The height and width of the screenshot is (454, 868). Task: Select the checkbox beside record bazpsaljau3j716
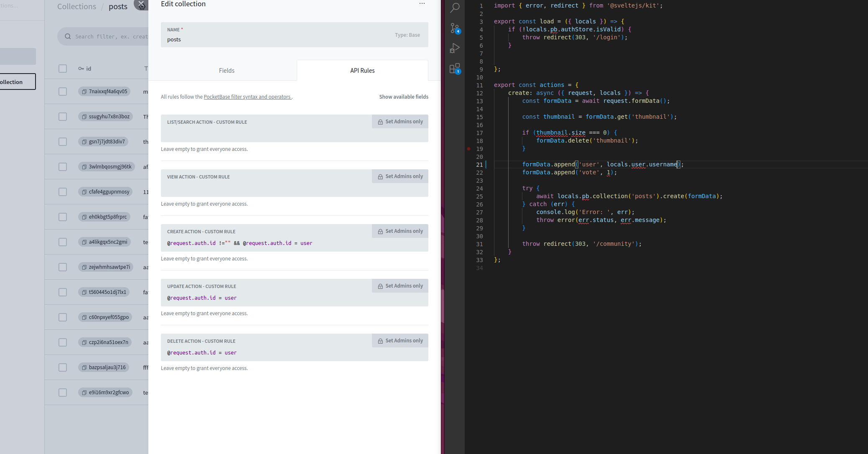tap(63, 367)
